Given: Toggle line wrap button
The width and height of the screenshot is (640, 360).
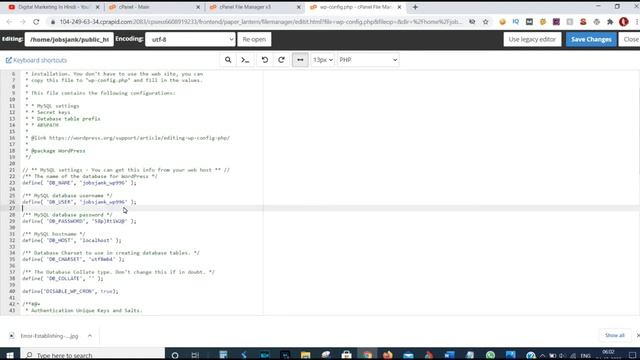Looking at the screenshot, I should 300,60.
